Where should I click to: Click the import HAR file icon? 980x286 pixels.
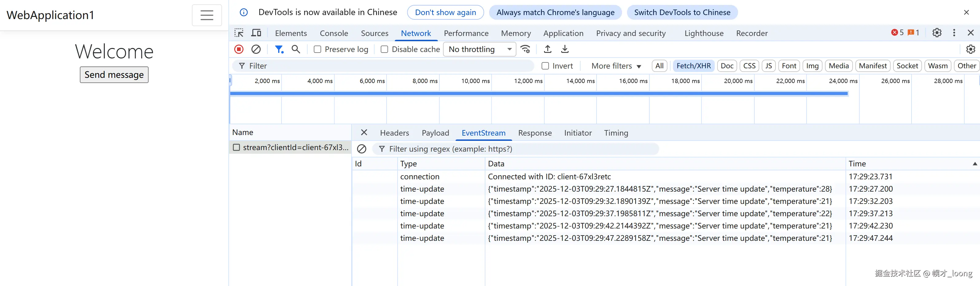(547, 49)
